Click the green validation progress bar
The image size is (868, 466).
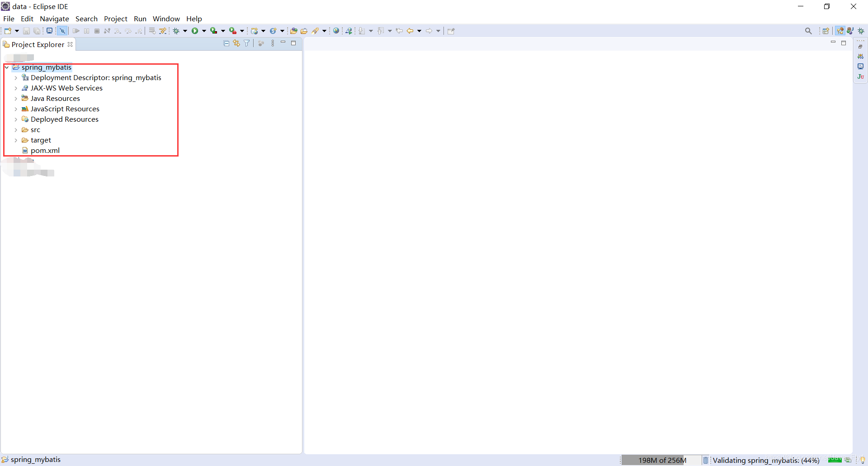(835, 460)
